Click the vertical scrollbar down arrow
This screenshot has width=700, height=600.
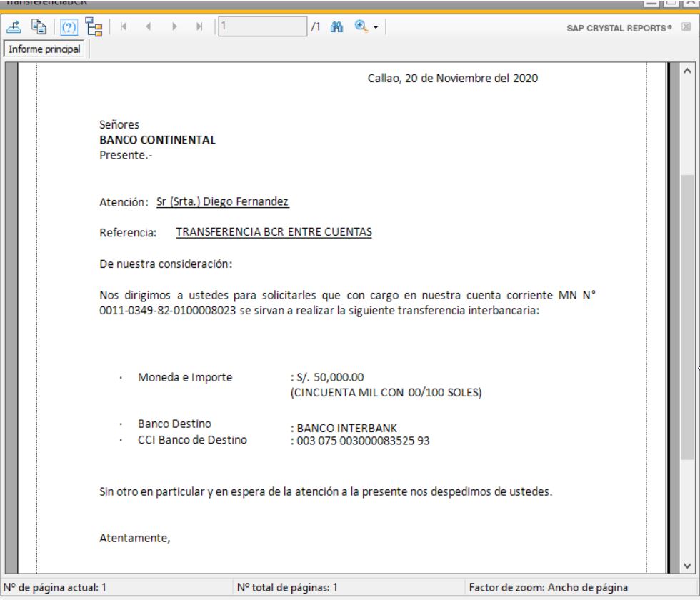687,566
